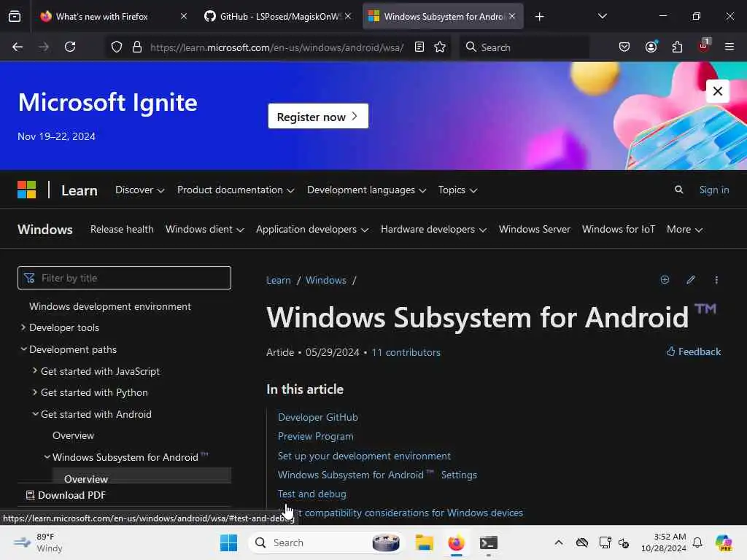
Task: Click the Windows breadcrumb link
Action: click(326, 280)
